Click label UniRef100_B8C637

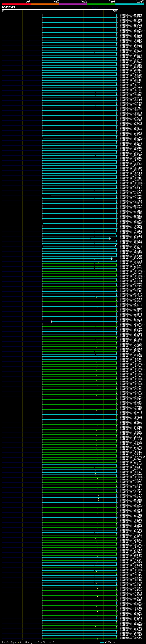click(131, 294)
